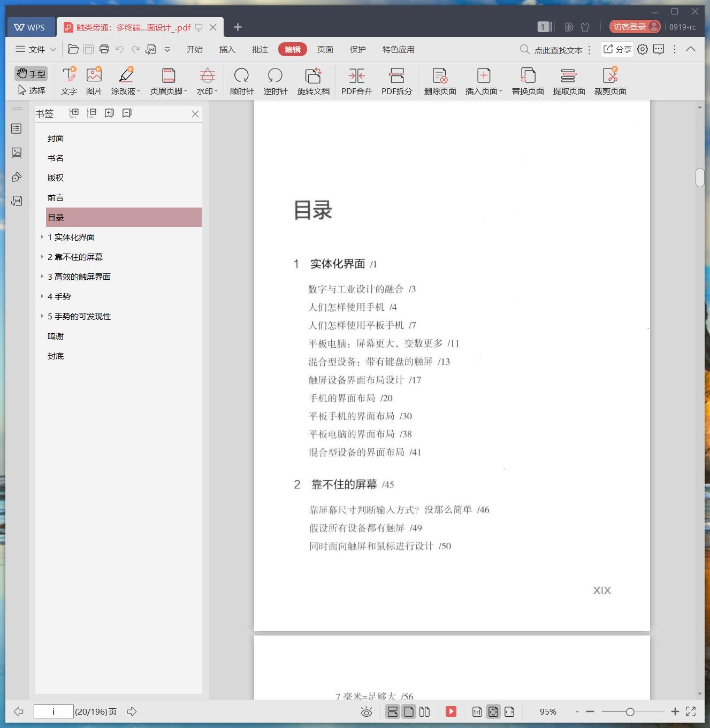Viewport: 710px width, 728px height.
Task: Click the feedback chat bubble icon
Action: point(659,49)
